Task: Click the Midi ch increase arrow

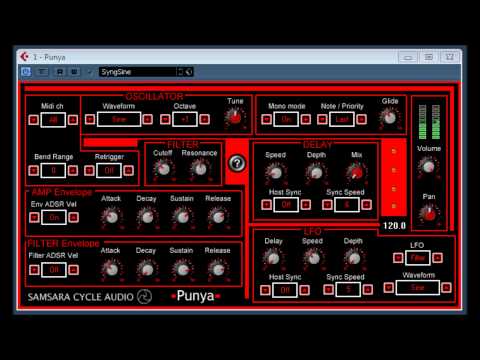Action: (73, 120)
